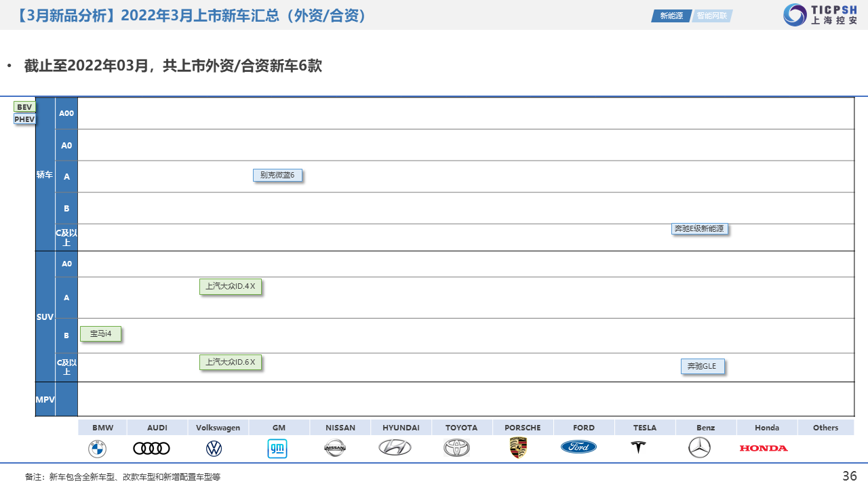This screenshot has height=488, width=868.
Task: Select the 上汽大众ID.4 X model box
Action: 230,287
